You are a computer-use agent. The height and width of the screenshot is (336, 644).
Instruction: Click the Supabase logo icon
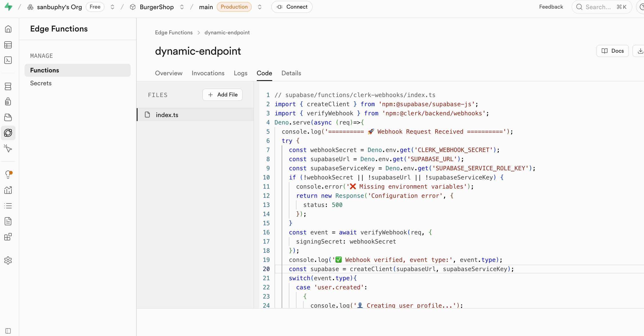tap(9, 7)
